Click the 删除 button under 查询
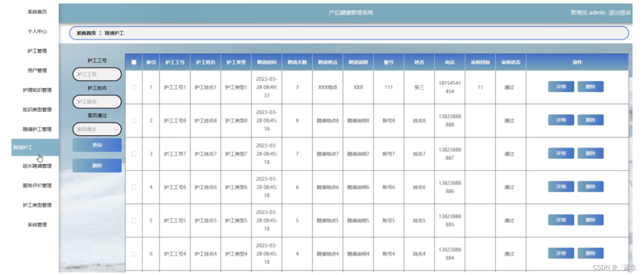The width and height of the screenshot is (644, 275). coord(97,166)
